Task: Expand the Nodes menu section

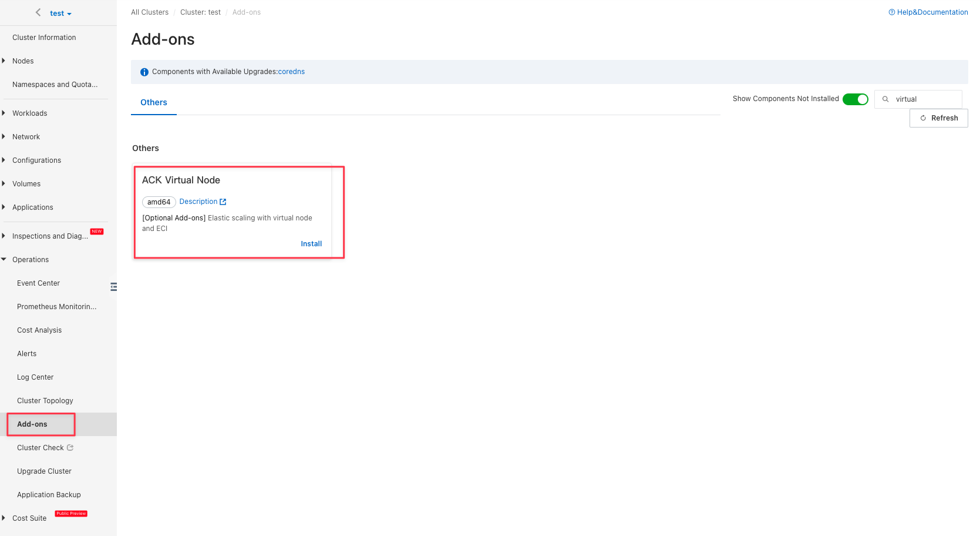Action: coord(23,61)
